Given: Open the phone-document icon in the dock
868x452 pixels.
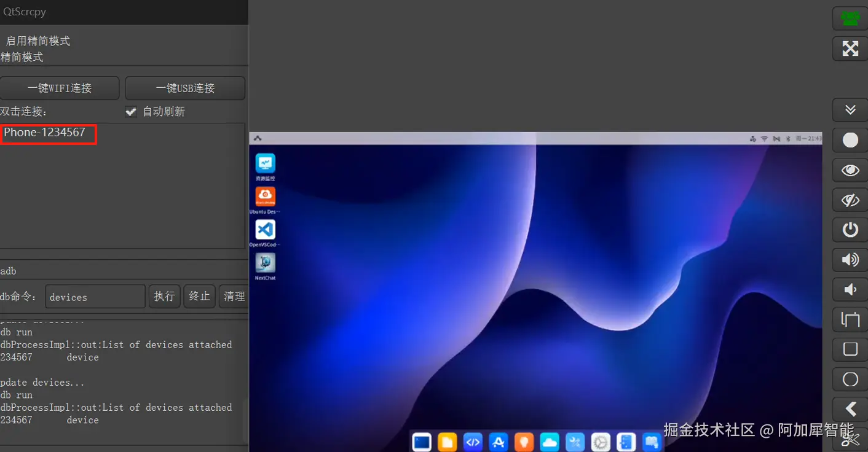Looking at the screenshot, I should (x=626, y=442).
